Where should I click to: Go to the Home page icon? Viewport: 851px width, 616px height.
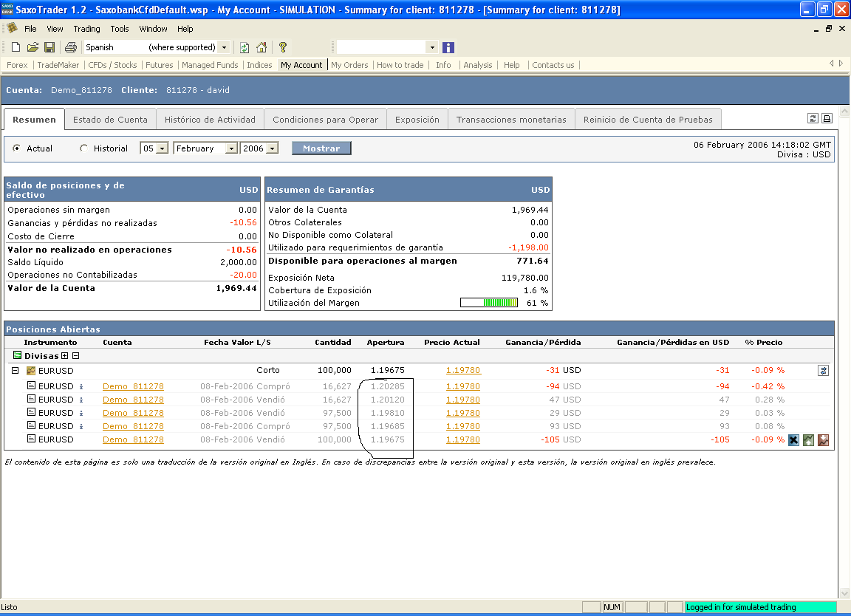tap(262, 47)
